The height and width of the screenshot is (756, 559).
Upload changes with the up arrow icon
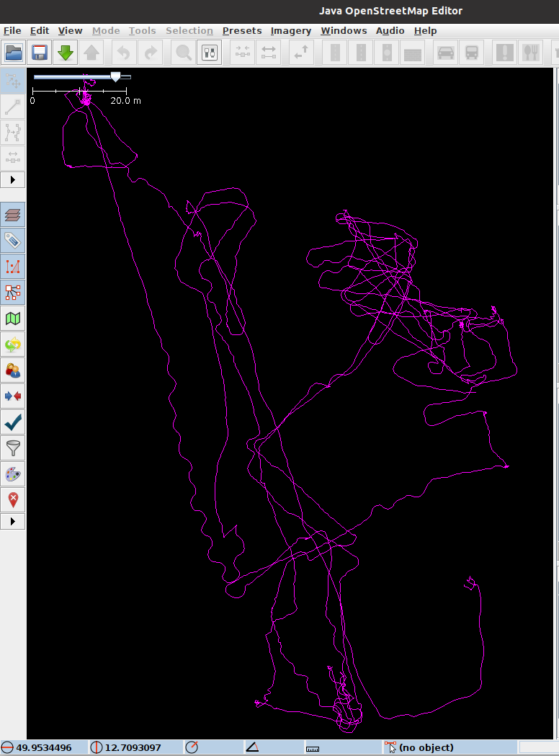[x=91, y=53]
